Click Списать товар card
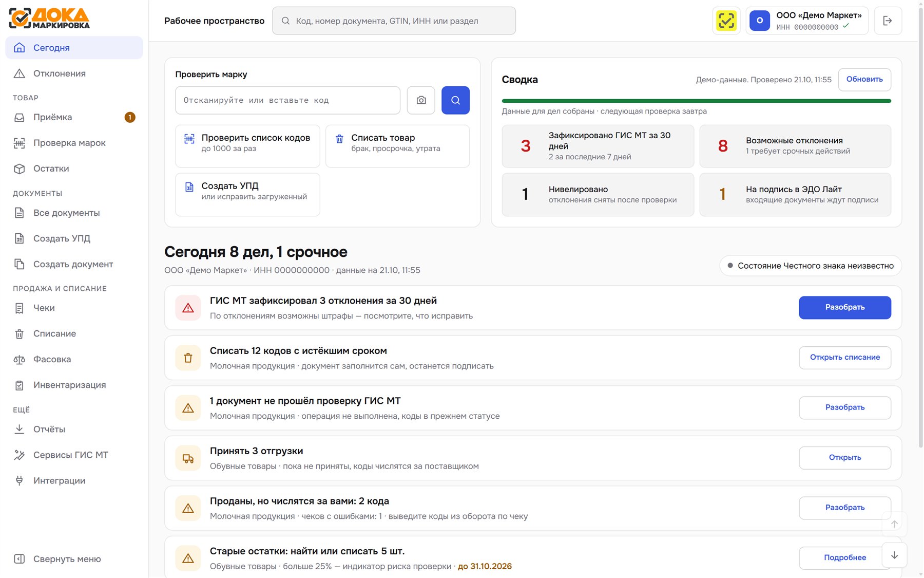 (397, 146)
